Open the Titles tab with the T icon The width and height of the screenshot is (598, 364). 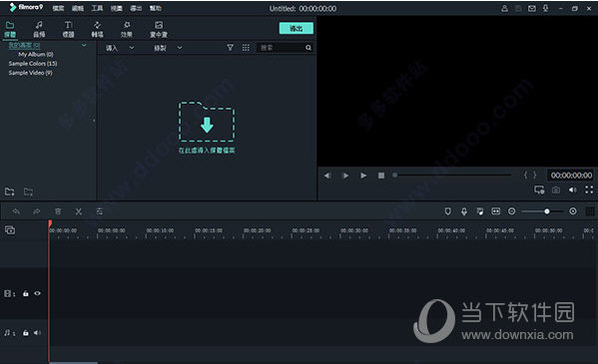68,29
